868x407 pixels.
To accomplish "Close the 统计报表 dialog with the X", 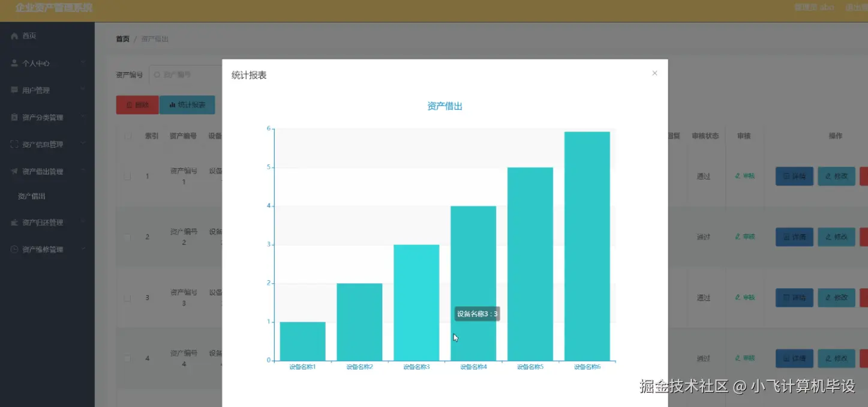I will click(654, 73).
